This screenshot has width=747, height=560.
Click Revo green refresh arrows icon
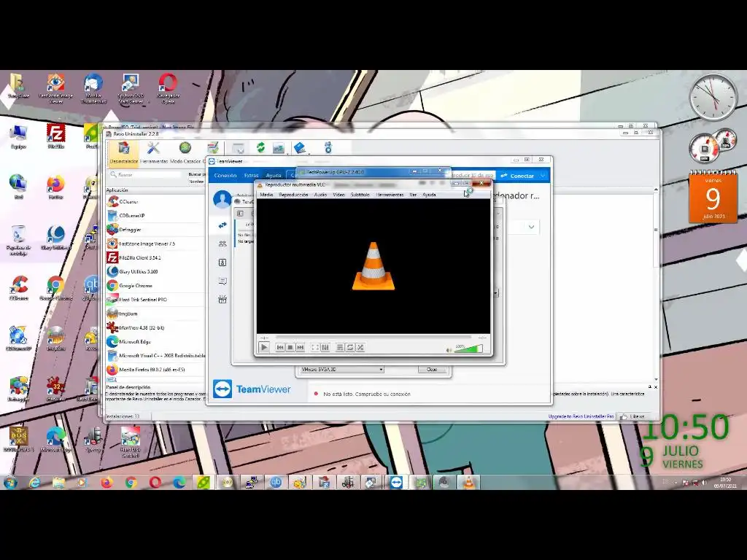(x=260, y=148)
